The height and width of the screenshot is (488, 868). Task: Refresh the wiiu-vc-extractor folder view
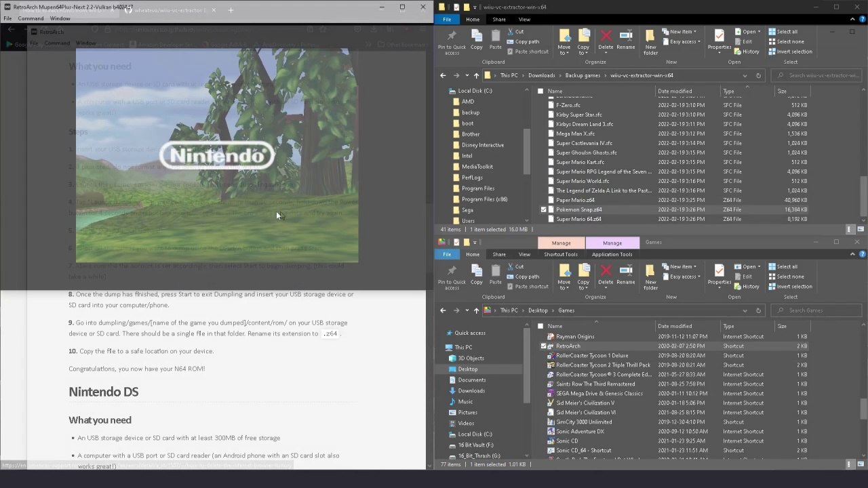(x=758, y=75)
